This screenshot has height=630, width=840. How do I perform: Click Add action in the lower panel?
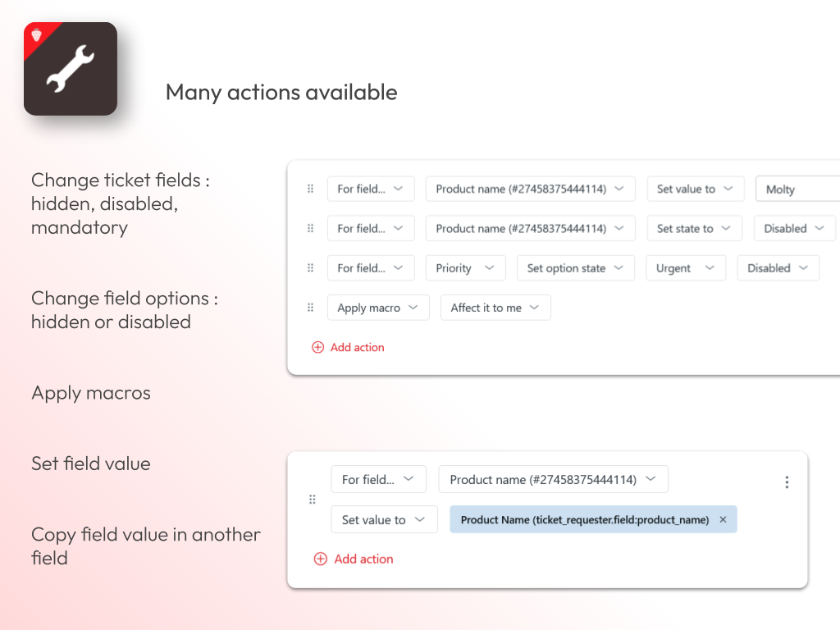coord(354,559)
